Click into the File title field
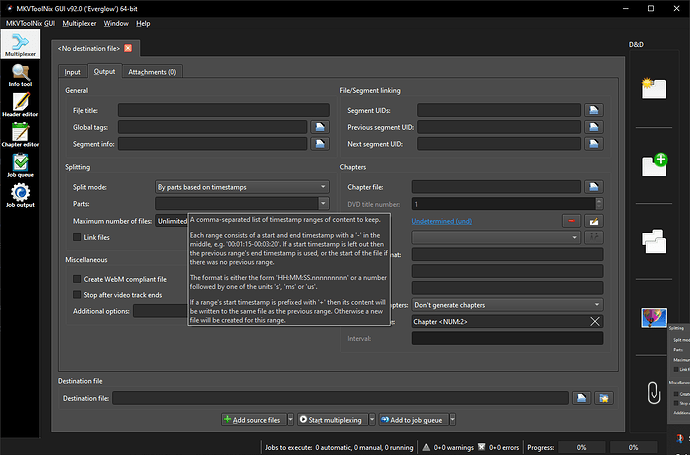The image size is (690, 455). 223,110
